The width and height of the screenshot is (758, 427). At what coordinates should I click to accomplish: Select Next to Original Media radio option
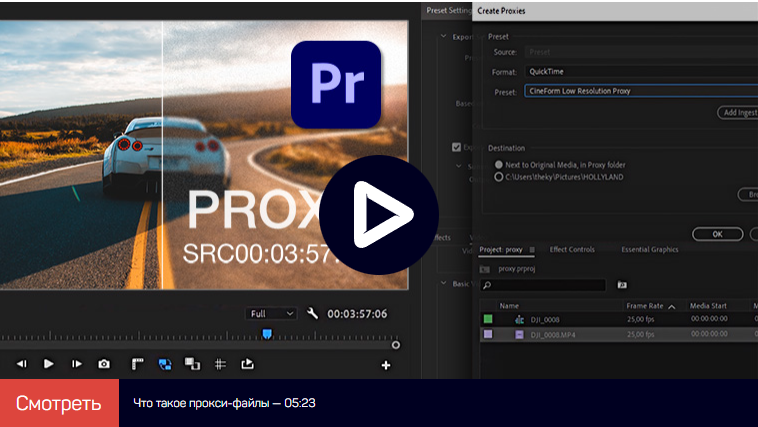(x=499, y=164)
